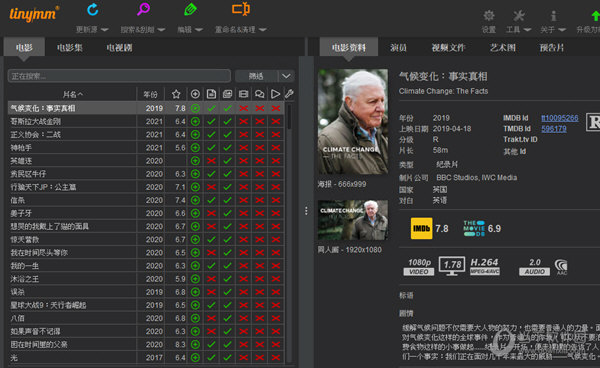
Task: Click the movie search input field
Action: click(119, 76)
